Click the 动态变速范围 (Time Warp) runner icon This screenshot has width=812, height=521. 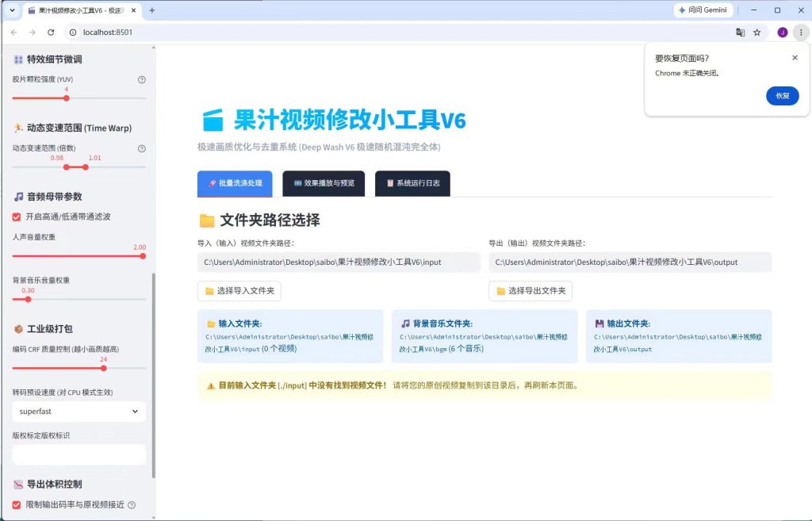coord(18,128)
